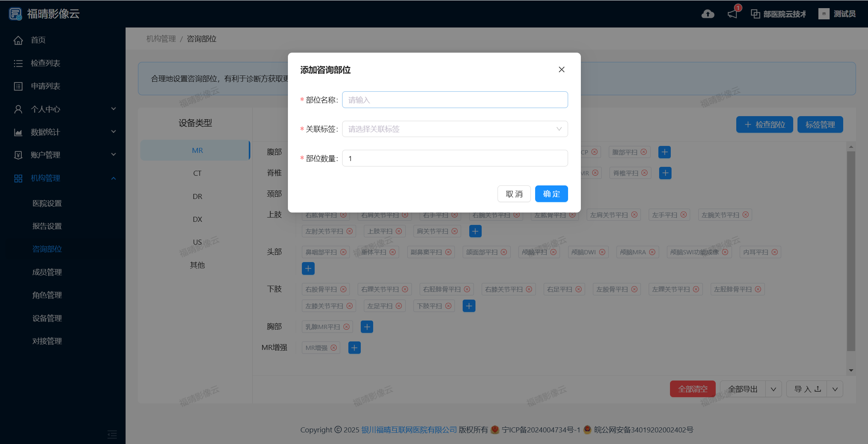Remove the 乳腺MR平扫 tag via x icon

[x=346, y=327]
